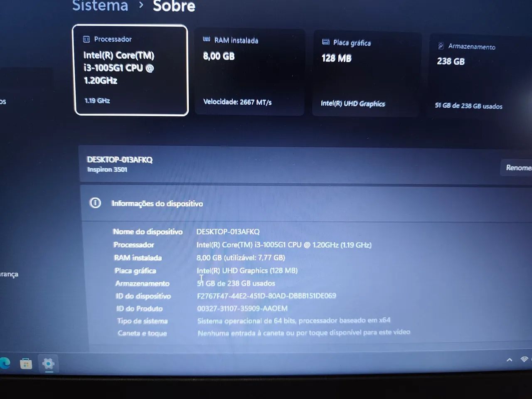Select 51 GB de 238 GB usados in device list
Image resolution: width=532 pixels, height=399 pixels.
coord(236,283)
